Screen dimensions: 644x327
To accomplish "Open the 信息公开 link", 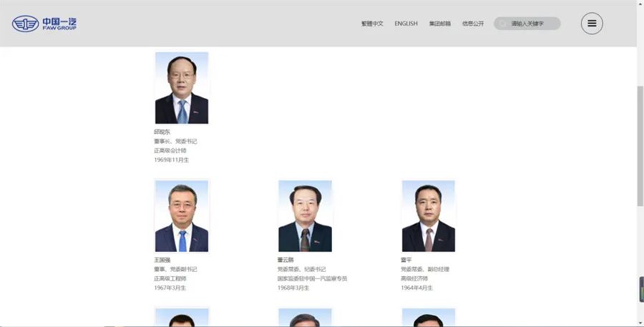I will click(x=473, y=24).
